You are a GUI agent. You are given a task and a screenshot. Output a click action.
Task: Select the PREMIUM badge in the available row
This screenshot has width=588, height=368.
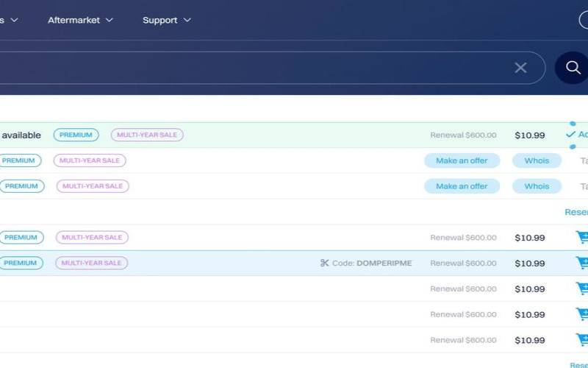click(x=76, y=135)
